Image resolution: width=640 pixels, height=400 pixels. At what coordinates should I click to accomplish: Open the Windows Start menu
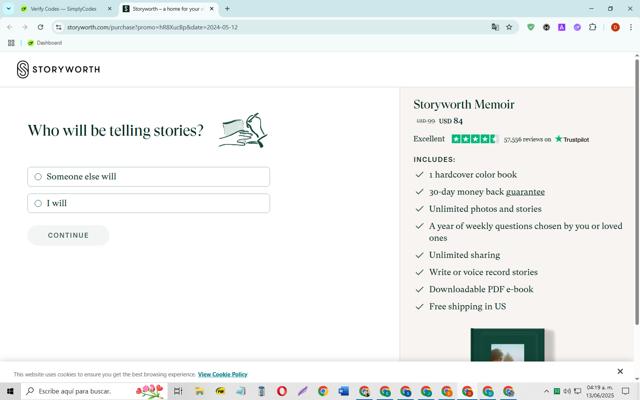(x=10, y=391)
